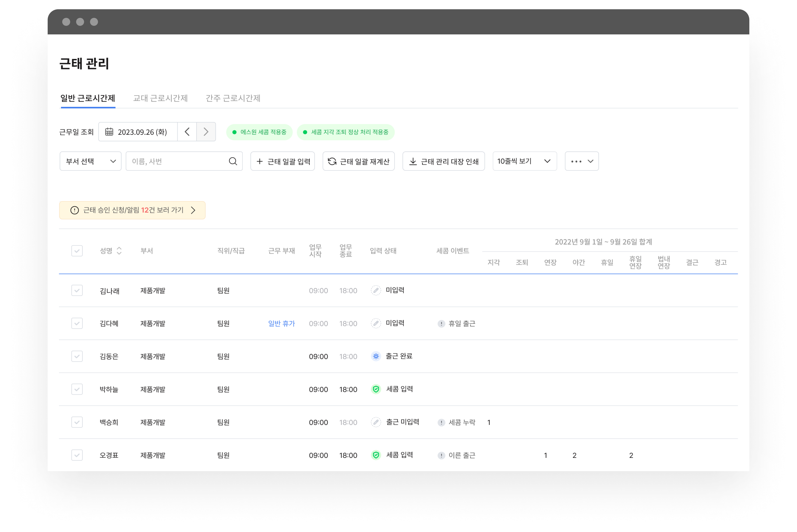Click the 이름, 사번 search input field
This screenshot has width=797, height=532.
177,161
